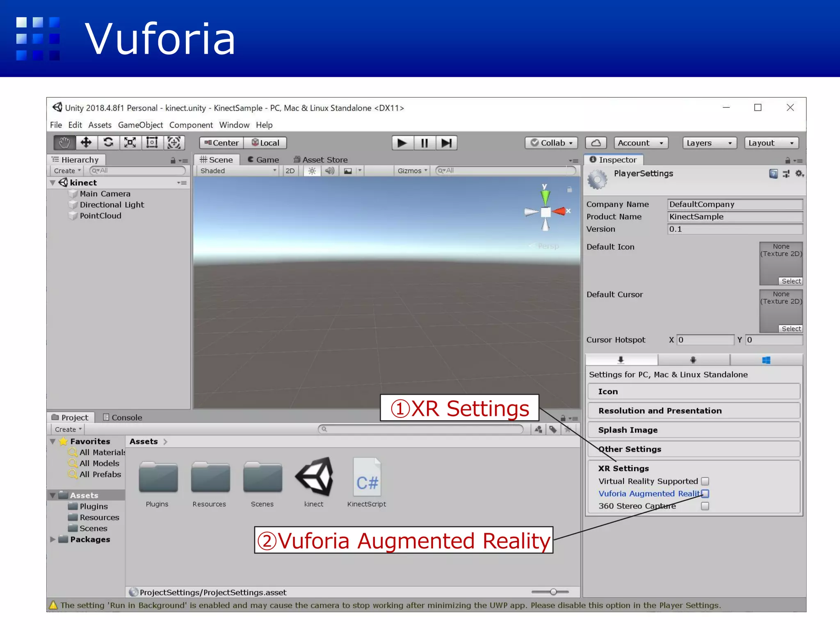Open the File menu

tap(56, 125)
